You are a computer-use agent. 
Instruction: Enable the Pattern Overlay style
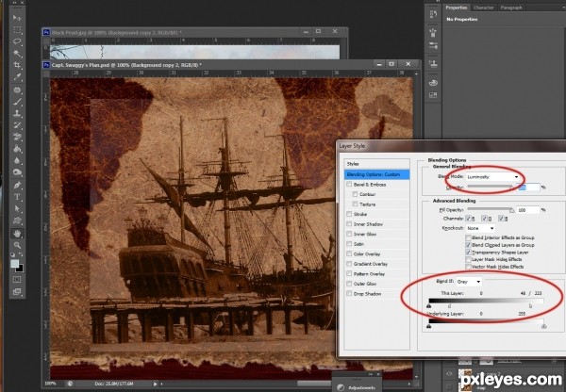(349, 273)
